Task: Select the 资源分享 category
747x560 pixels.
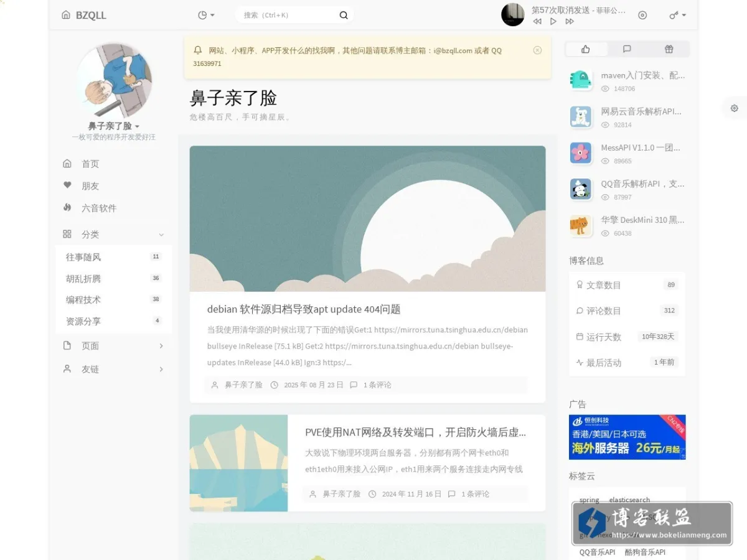Action: tap(113, 321)
